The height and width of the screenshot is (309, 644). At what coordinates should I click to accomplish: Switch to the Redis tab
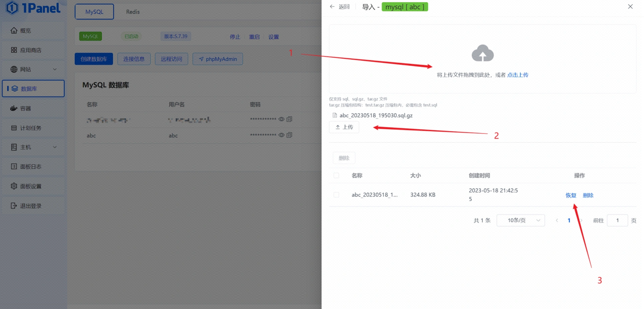133,12
